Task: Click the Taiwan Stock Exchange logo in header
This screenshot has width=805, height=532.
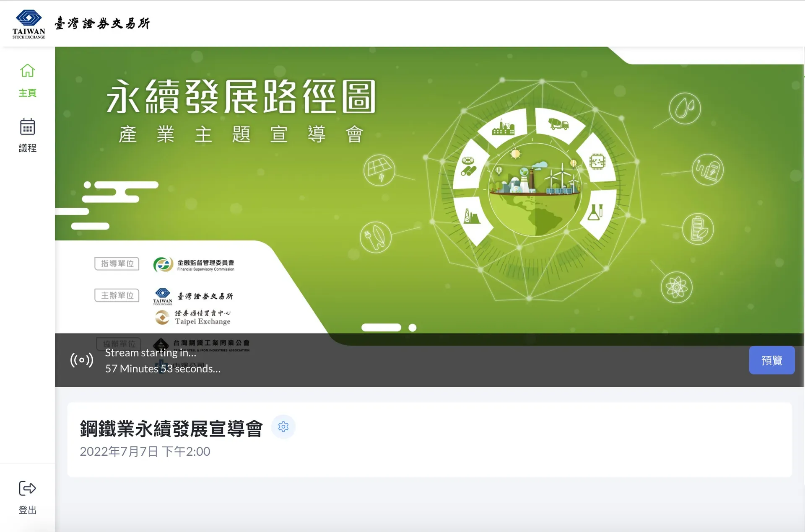Action: [29, 24]
